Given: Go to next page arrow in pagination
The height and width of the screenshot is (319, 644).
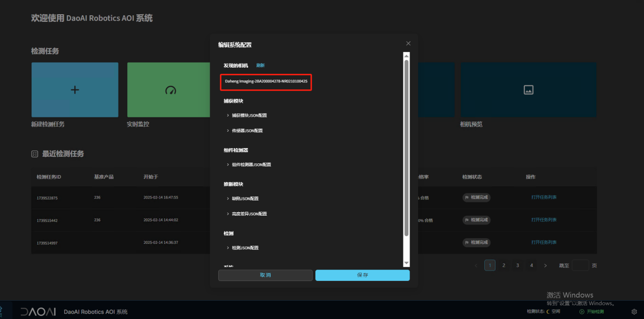Looking at the screenshot, I should (545, 266).
